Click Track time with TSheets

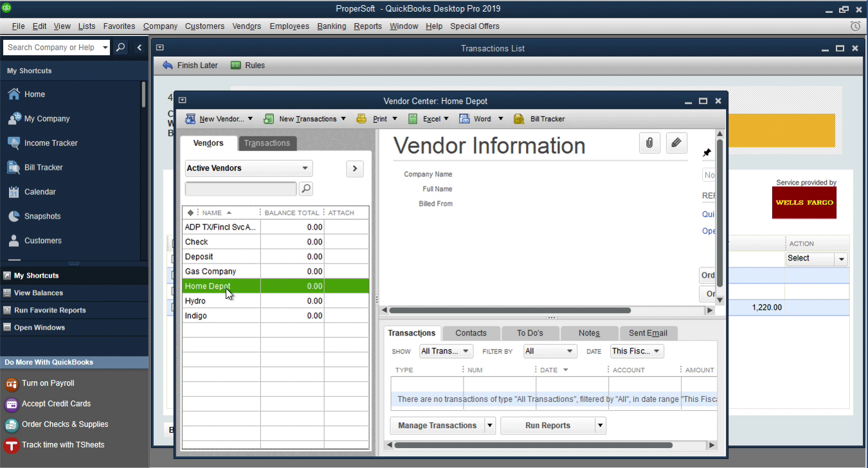55,445
